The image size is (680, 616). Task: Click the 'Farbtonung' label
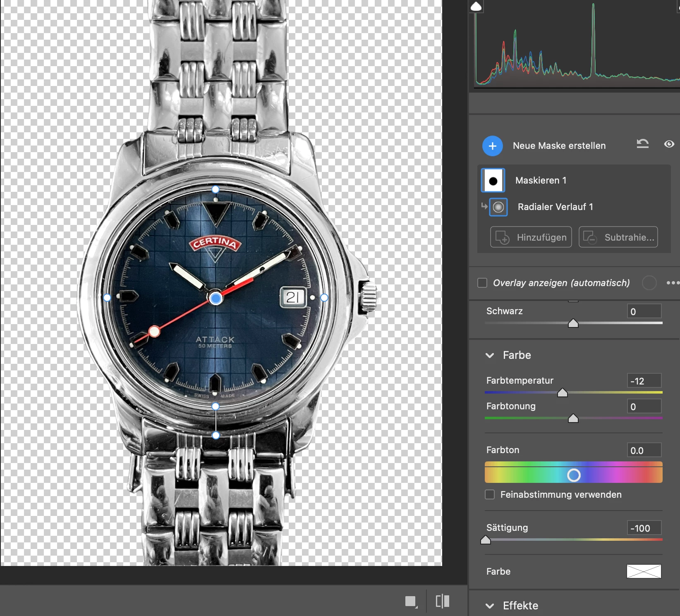(511, 406)
